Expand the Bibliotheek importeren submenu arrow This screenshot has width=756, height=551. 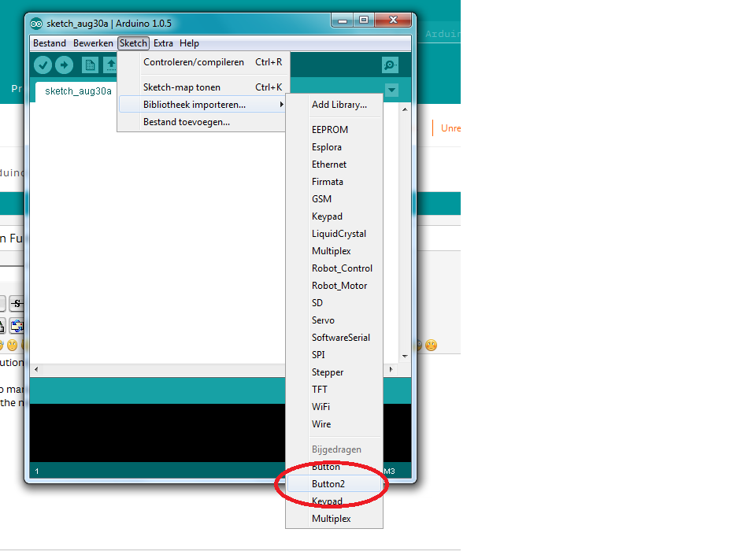[281, 103]
